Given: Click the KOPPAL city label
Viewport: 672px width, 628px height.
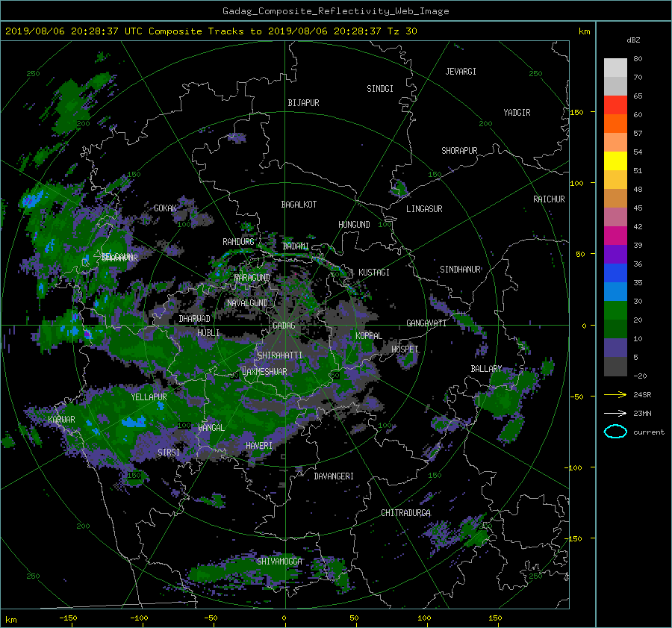Looking at the screenshot, I should click(x=369, y=336).
